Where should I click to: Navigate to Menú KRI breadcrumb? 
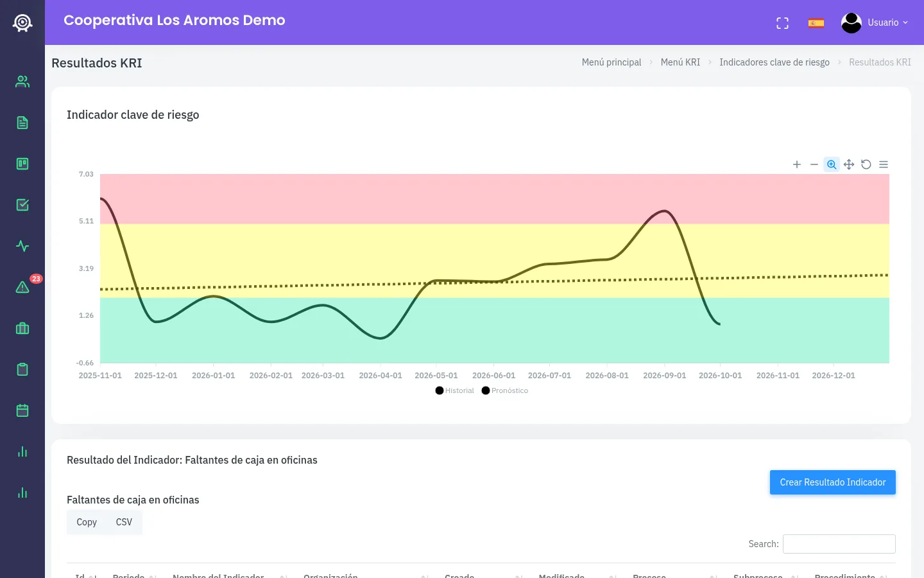coord(680,62)
